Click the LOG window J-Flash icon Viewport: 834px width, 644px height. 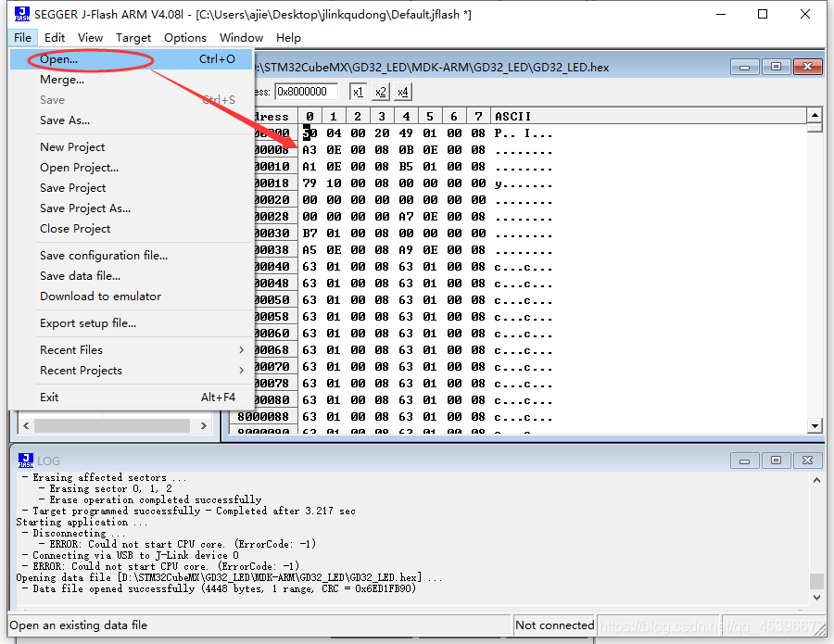tap(26, 461)
